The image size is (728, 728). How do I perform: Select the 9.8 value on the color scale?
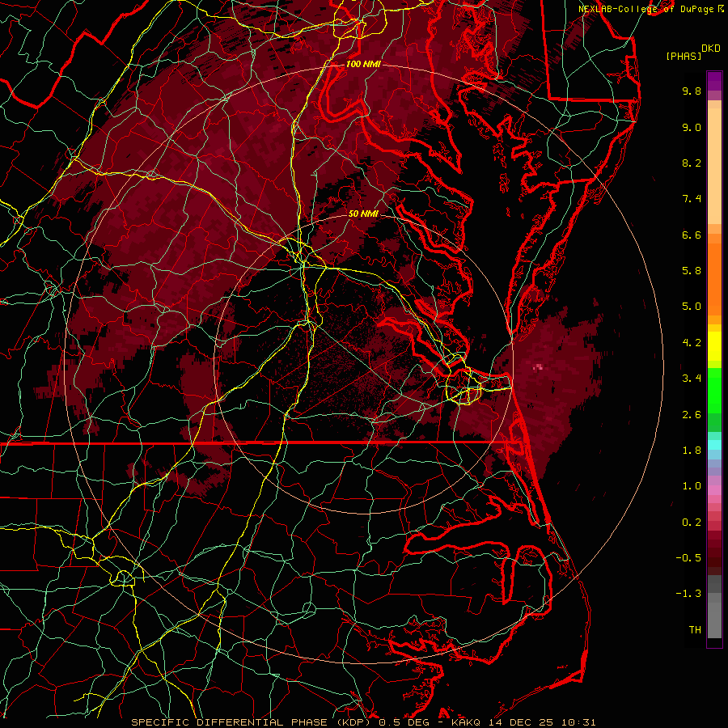coord(692,91)
